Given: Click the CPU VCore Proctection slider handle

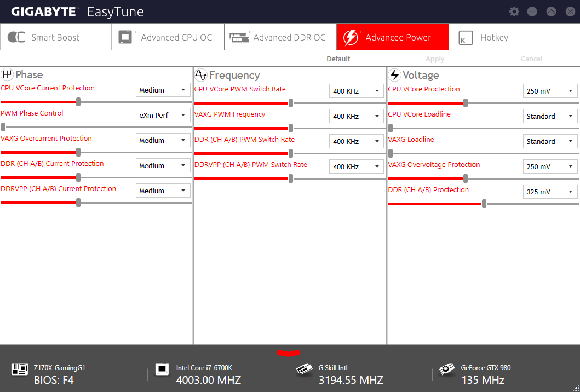Looking at the screenshot, I should click(466, 103).
